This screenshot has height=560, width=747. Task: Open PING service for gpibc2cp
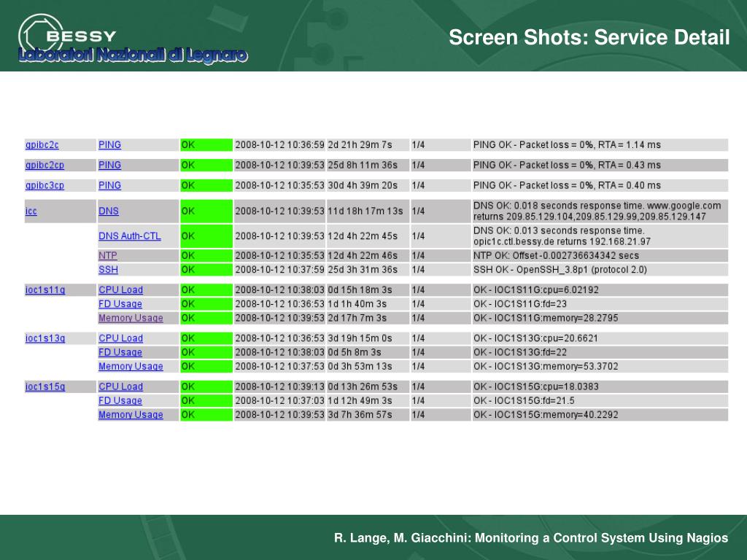[109, 166]
